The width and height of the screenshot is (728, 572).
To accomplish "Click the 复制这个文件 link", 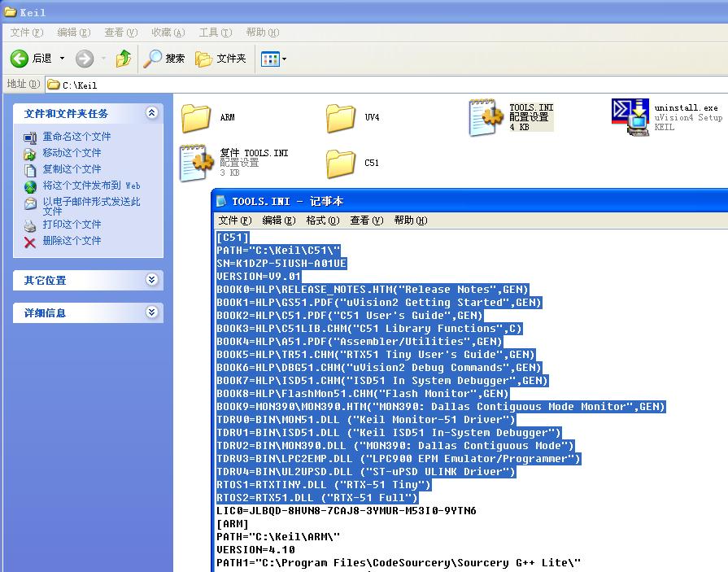I will (72, 169).
